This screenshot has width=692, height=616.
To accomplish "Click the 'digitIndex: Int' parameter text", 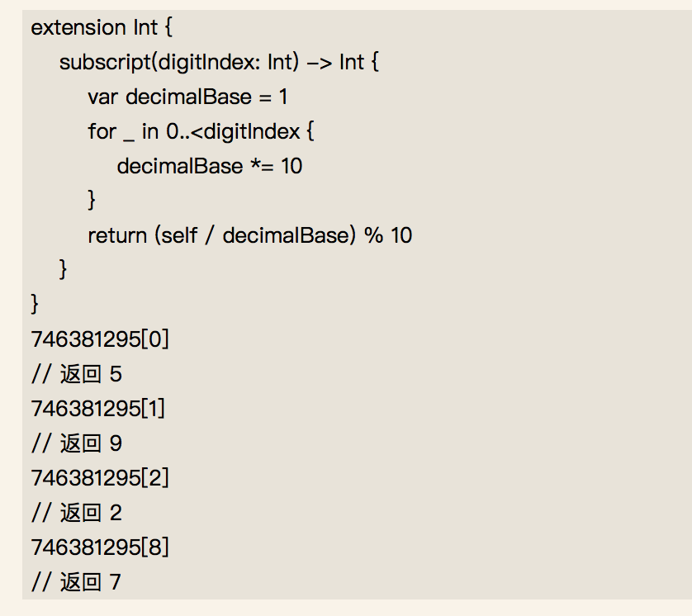I will coord(225,62).
